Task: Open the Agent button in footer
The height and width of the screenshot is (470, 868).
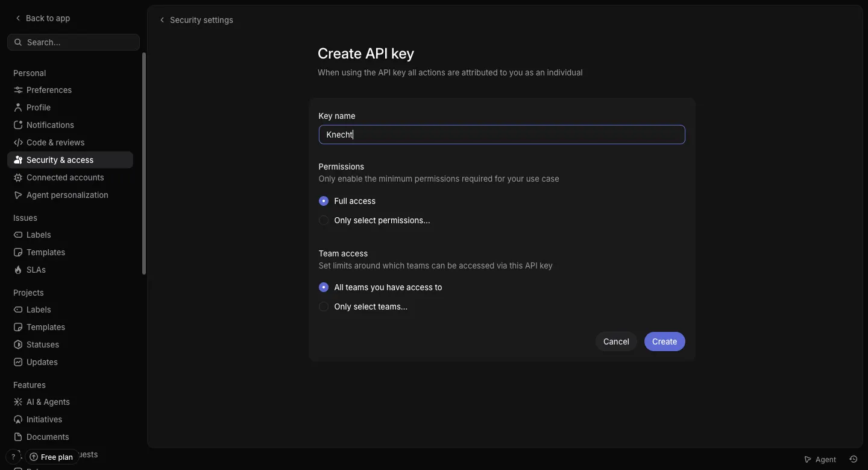Action: pyautogui.click(x=820, y=459)
